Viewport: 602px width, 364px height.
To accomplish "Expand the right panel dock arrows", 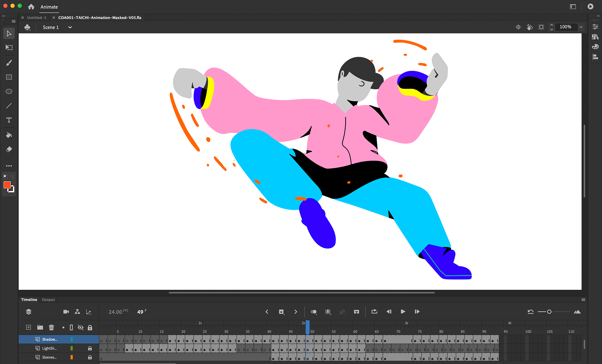I will (598, 16).
